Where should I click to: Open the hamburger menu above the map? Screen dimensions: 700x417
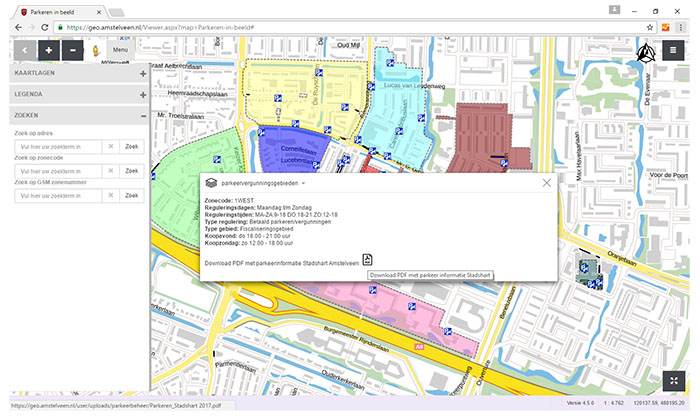(673, 50)
